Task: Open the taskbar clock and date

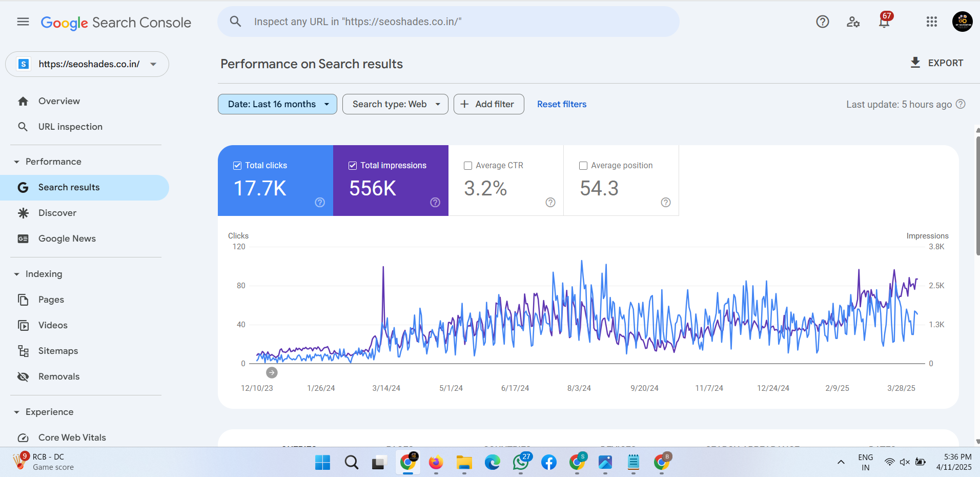Action: pyautogui.click(x=954, y=462)
